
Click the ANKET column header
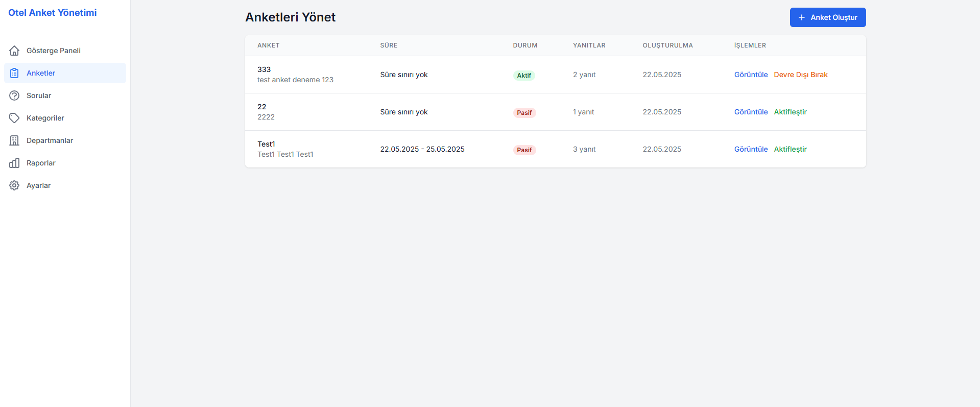[x=269, y=45]
